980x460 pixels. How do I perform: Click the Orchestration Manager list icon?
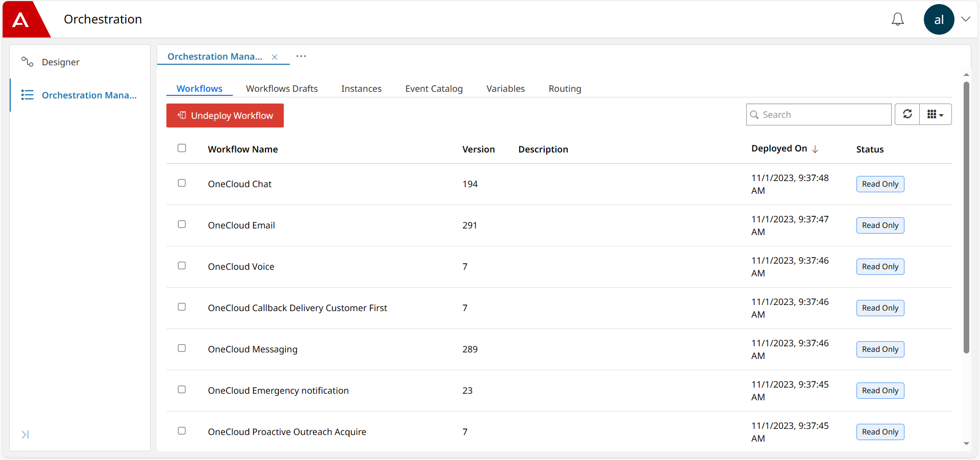[27, 95]
